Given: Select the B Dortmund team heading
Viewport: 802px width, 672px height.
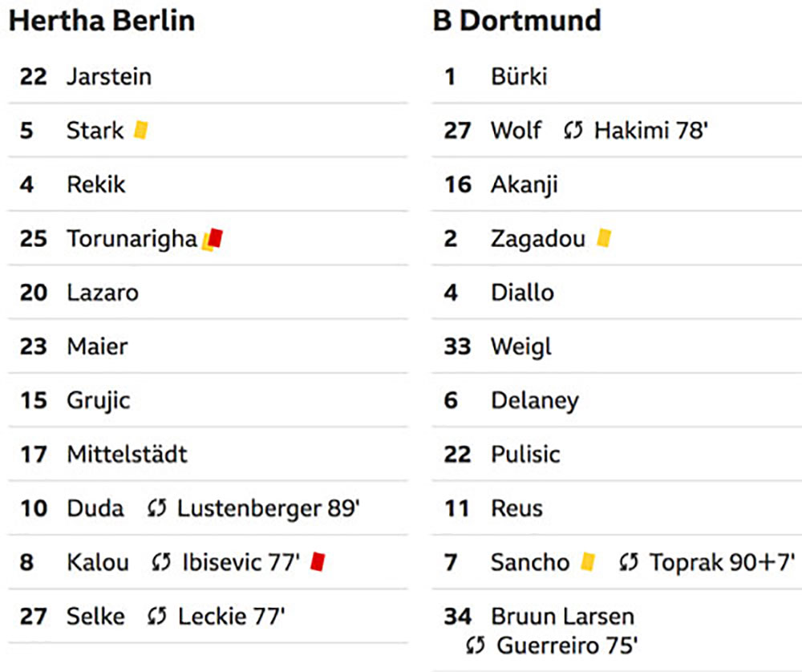Looking at the screenshot, I should point(516,21).
